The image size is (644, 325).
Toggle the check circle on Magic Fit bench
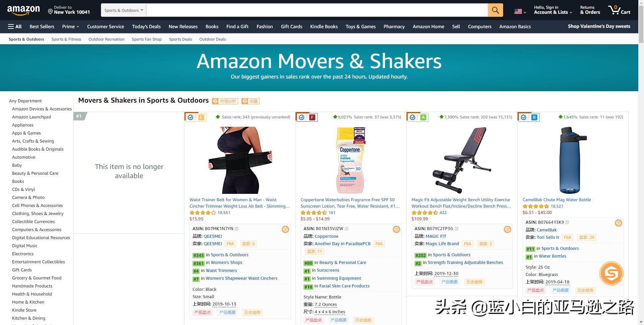tap(413, 117)
